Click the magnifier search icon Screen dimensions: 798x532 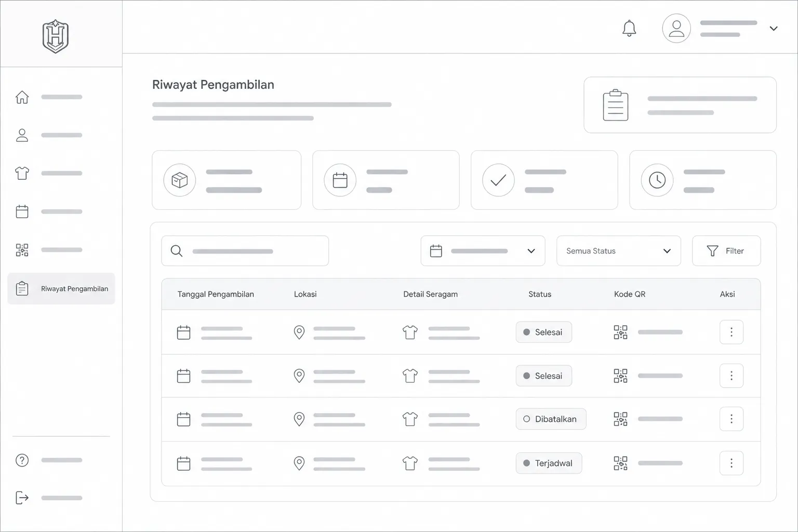pos(177,251)
